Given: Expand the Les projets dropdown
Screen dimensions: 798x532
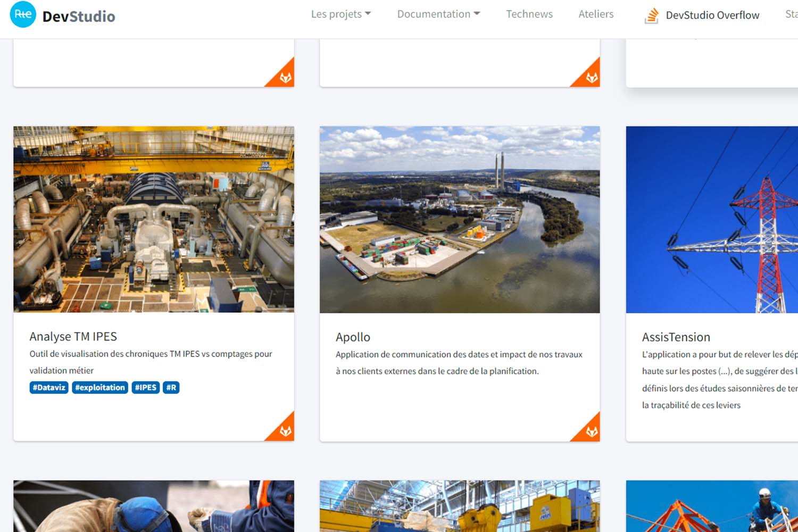Looking at the screenshot, I should click(340, 14).
